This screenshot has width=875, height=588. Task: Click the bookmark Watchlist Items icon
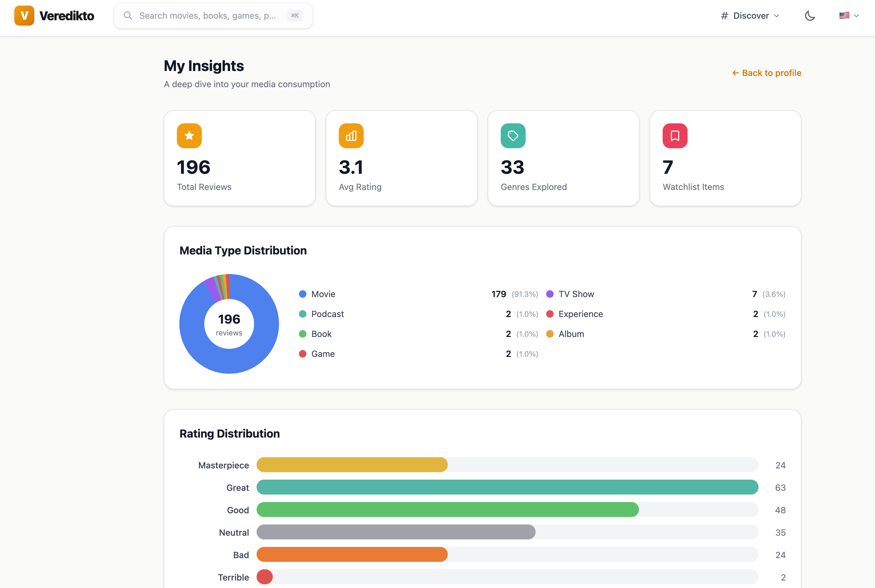click(674, 136)
